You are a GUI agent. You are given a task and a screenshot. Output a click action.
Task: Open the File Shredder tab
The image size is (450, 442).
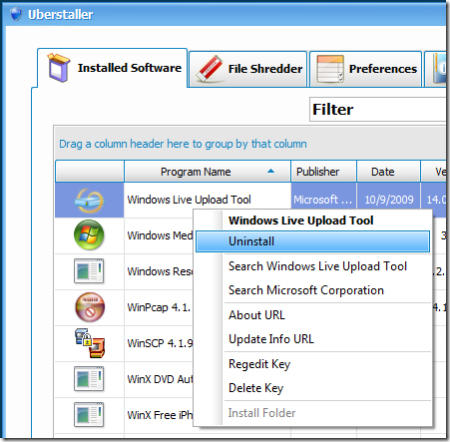[x=248, y=69]
